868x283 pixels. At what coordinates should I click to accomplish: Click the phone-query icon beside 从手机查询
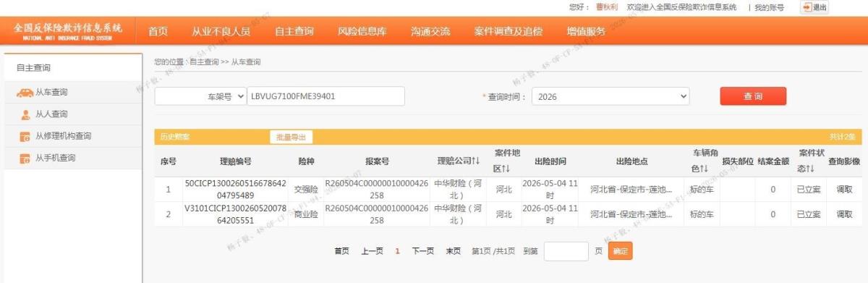pos(25,158)
